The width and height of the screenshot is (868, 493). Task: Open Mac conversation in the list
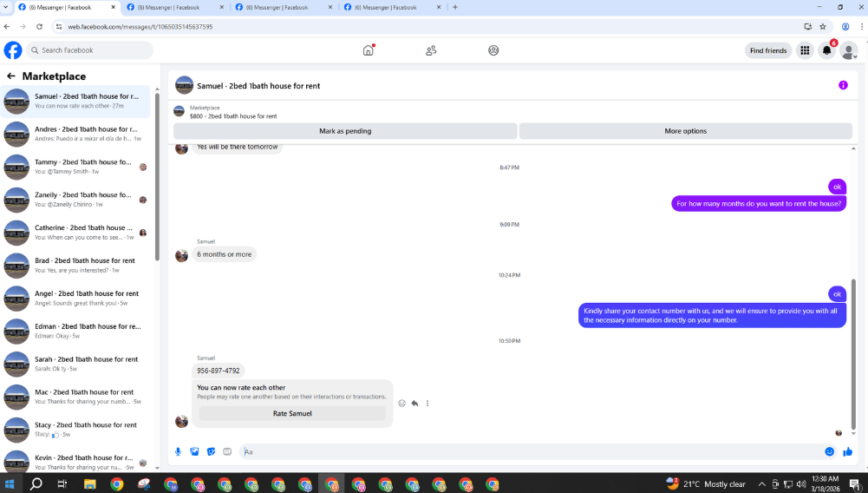pos(75,397)
